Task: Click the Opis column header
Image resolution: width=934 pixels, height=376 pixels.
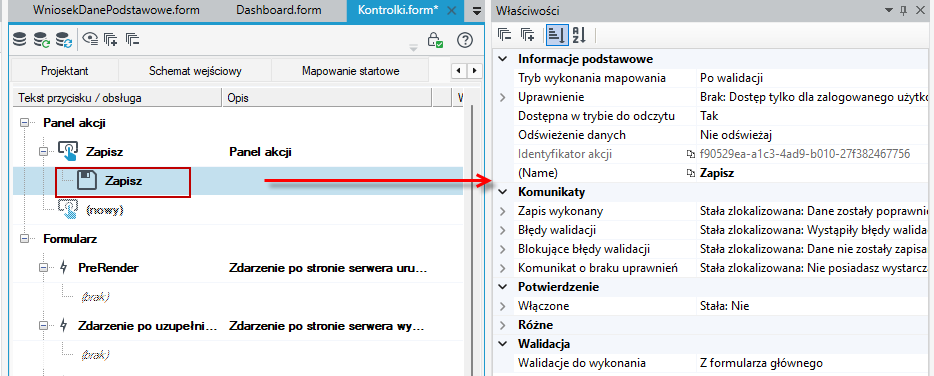Action: (x=326, y=97)
